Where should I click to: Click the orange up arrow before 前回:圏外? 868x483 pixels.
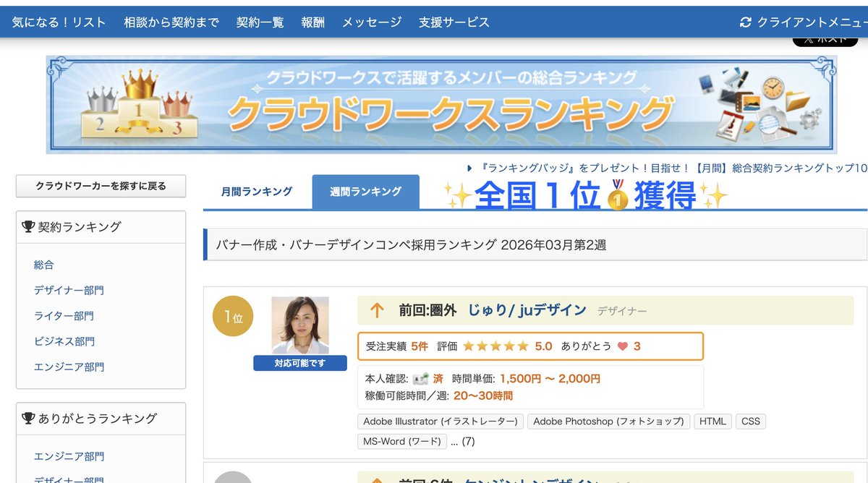(377, 311)
